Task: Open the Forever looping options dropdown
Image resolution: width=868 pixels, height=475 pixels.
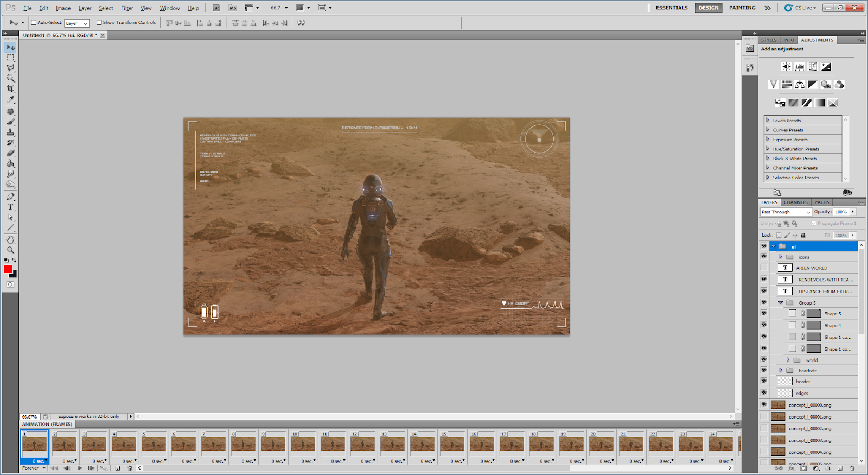Action: 34,468
